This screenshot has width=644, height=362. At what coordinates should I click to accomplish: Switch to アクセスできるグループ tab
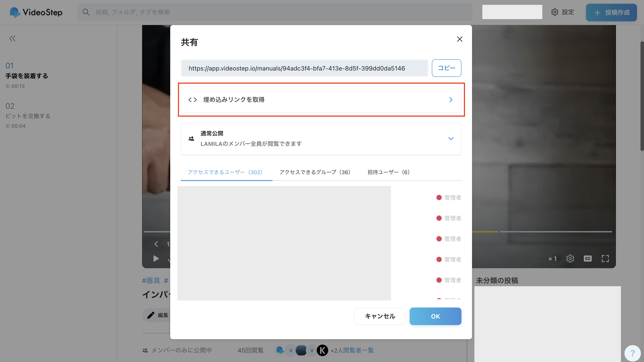click(x=315, y=172)
